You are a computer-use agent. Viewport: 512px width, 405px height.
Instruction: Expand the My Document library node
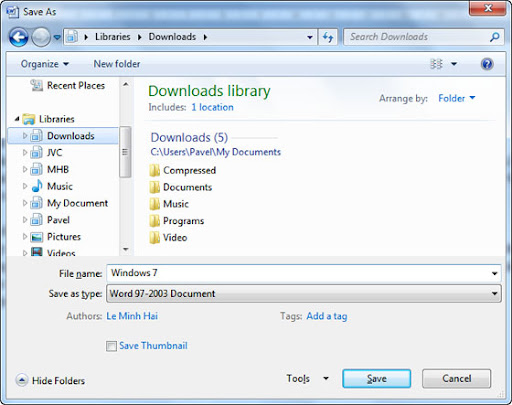24,203
